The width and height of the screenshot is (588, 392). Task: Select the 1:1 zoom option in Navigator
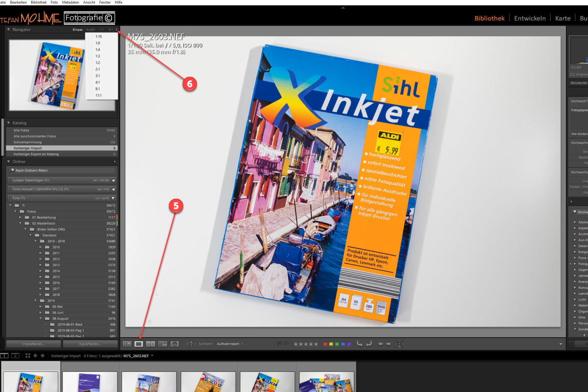click(x=101, y=29)
